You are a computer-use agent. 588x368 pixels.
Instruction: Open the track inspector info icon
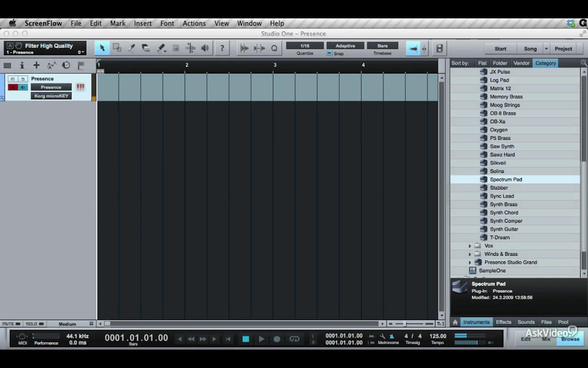[x=22, y=65]
